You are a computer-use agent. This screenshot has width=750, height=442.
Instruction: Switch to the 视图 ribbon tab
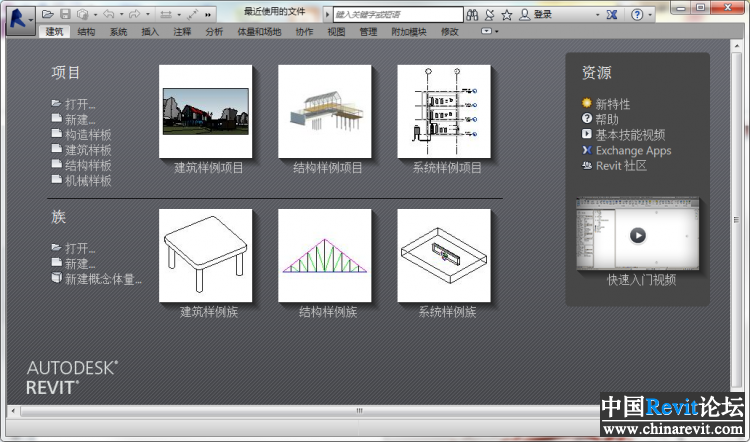[336, 32]
